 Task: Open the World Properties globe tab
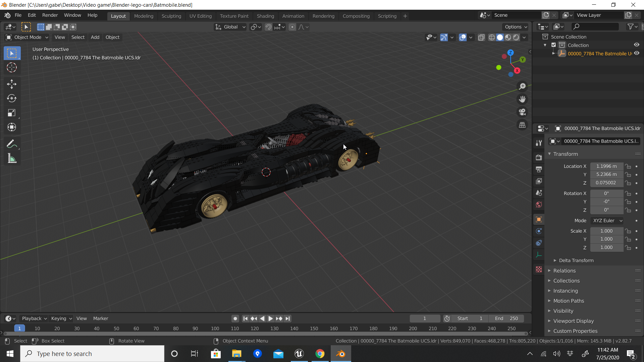(x=539, y=205)
